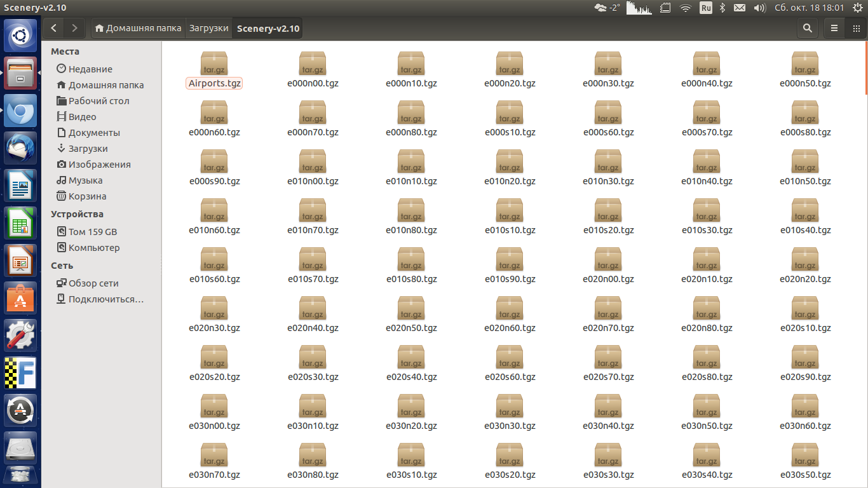Click the disk drive launcher icon
Screen dimensions: 868x488
point(21,449)
